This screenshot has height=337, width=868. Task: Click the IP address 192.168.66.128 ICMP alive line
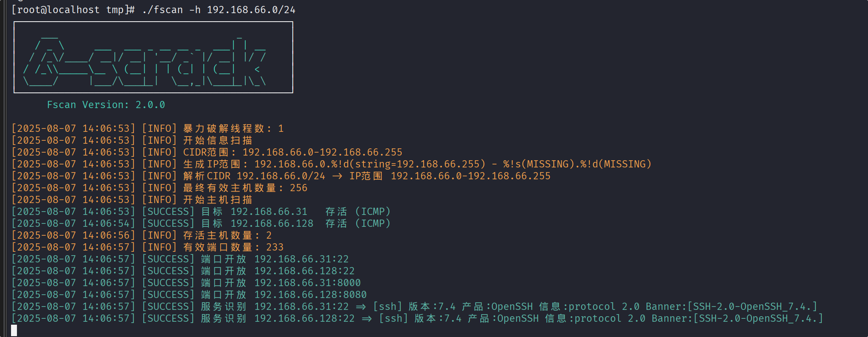[x=201, y=223]
